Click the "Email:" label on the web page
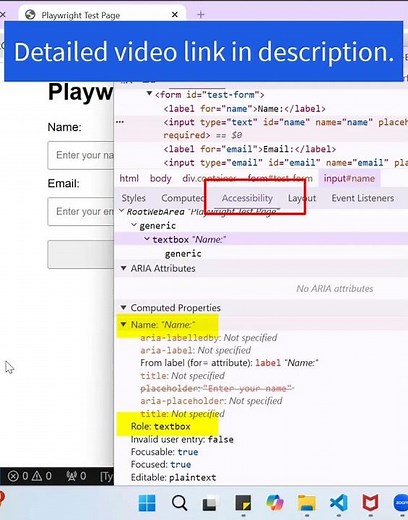Image resolution: width=408 pixels, height=520 pixels. [x=63, y=183]
